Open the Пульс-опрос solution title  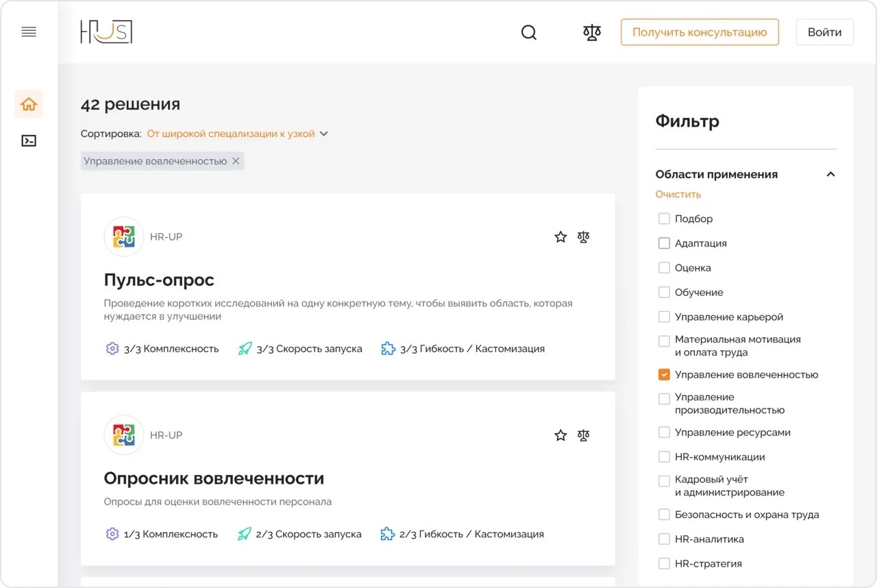pos(159,280)
